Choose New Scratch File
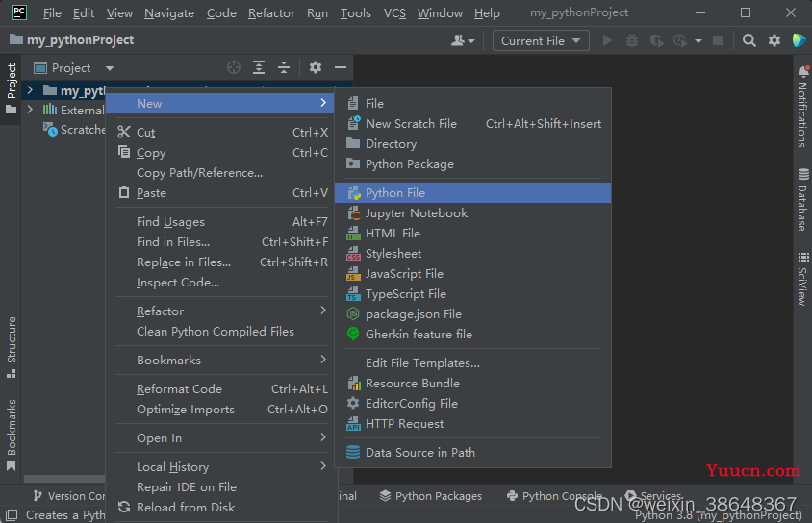Image resolution: width=812 pixels, height=523 pixels. coord(472,124)
